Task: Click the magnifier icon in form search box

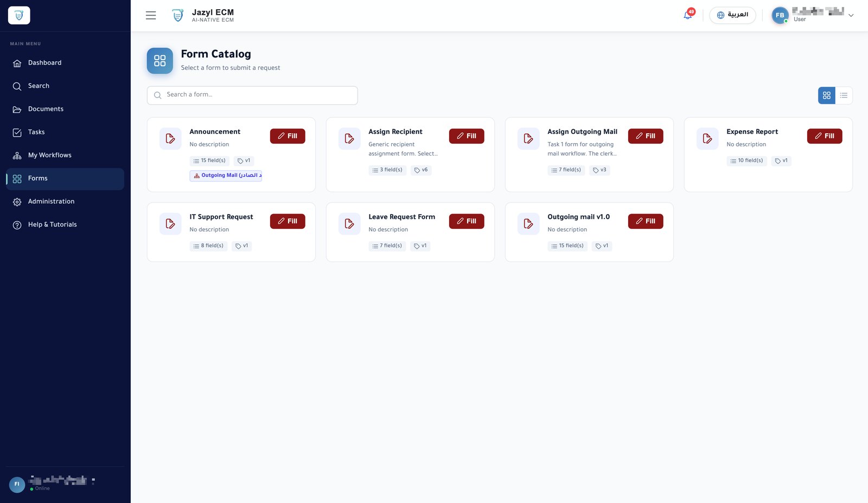Action: 157,95
